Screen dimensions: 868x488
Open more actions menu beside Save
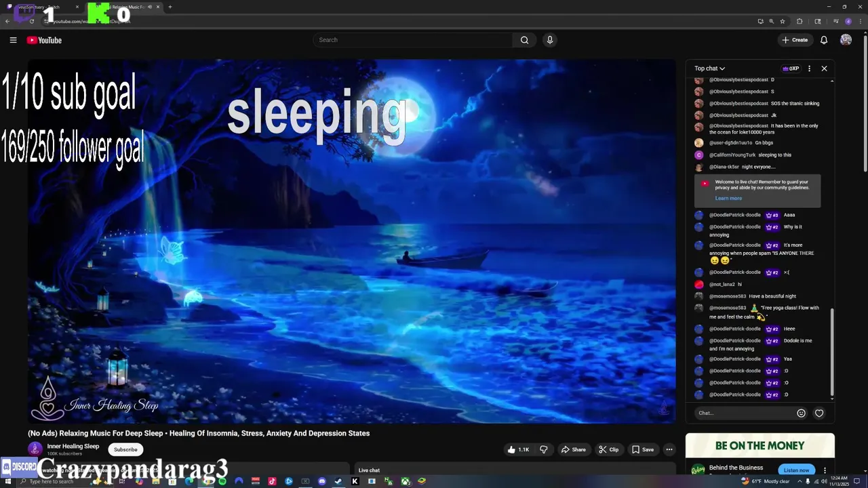[669, 449]
